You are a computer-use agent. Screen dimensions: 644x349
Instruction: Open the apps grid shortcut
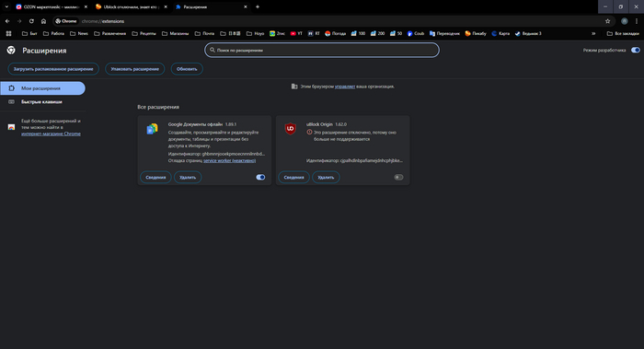click(8, 34)
